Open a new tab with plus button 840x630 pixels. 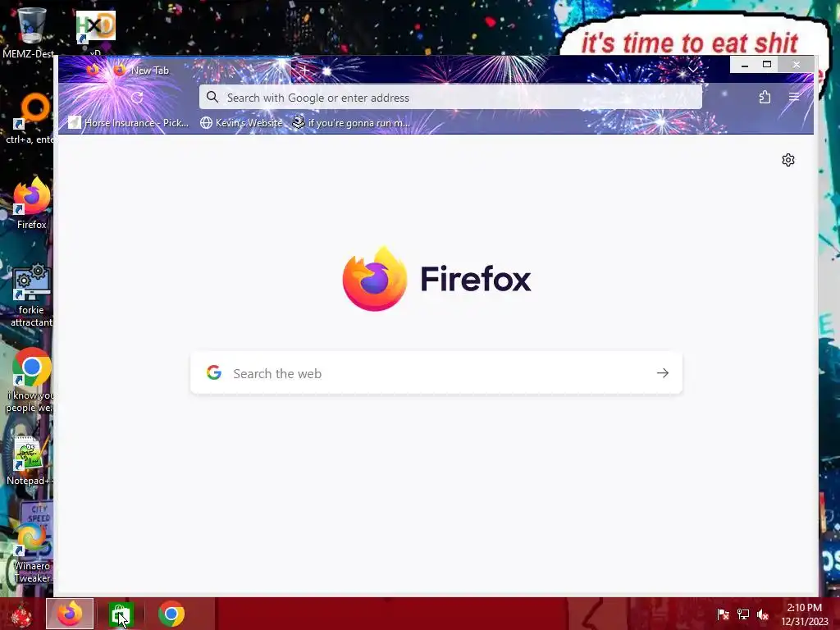(x=305, y=71)
